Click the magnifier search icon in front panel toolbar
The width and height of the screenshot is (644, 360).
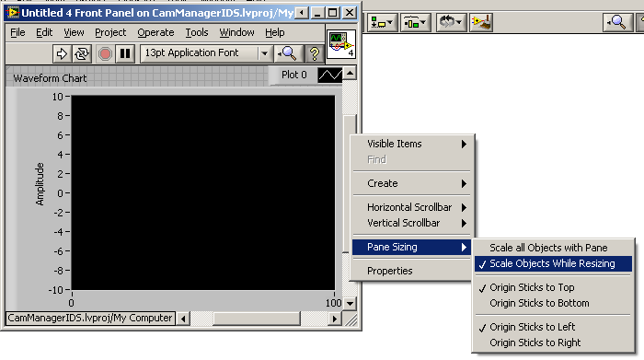pos(289,53)
